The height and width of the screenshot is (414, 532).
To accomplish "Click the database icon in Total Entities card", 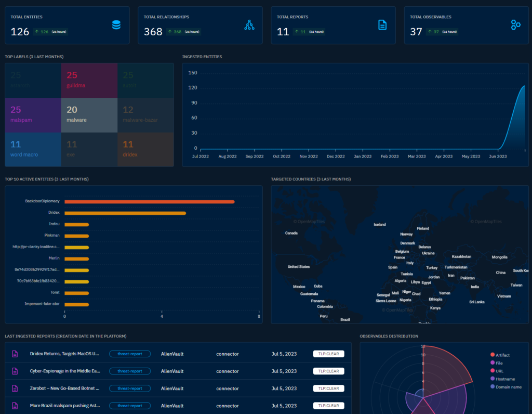I will [x=116, y=25].
